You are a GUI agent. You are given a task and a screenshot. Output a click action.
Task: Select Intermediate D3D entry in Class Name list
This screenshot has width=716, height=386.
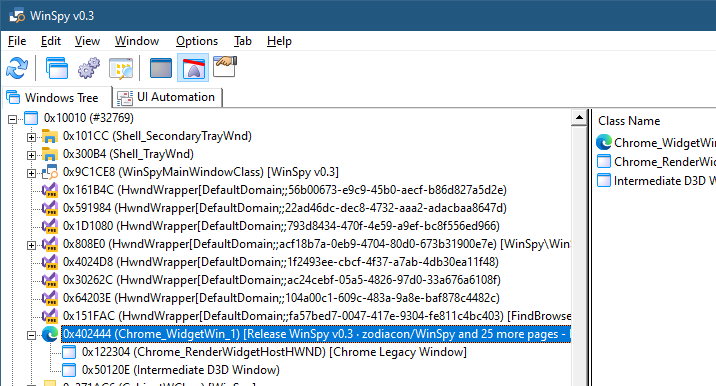point(664,181)
